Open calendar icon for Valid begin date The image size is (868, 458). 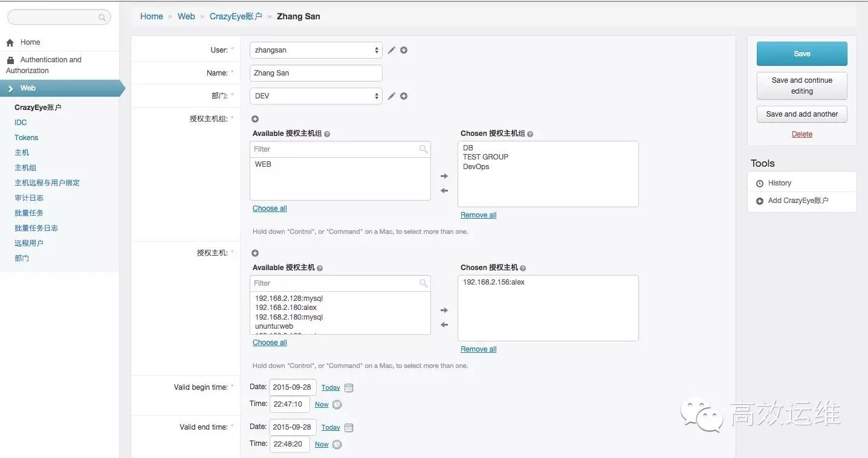(x=349, y=388)
